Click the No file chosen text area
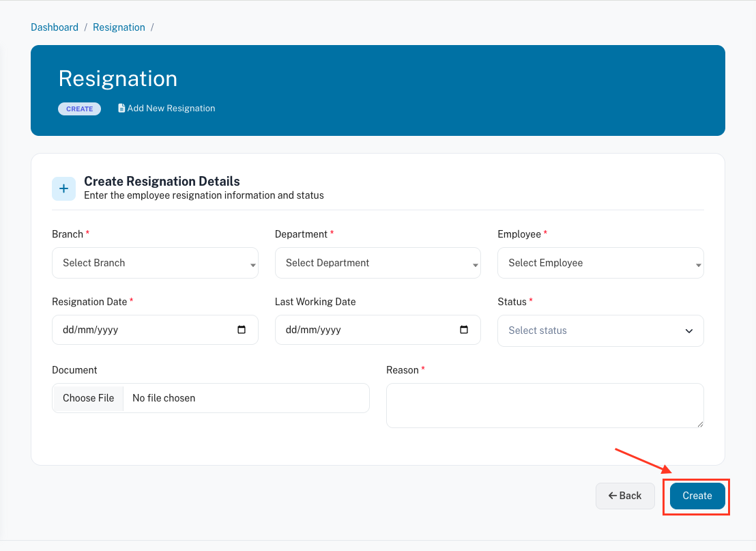The height and width of the screenshot is (551, 756). click(205, 398)
